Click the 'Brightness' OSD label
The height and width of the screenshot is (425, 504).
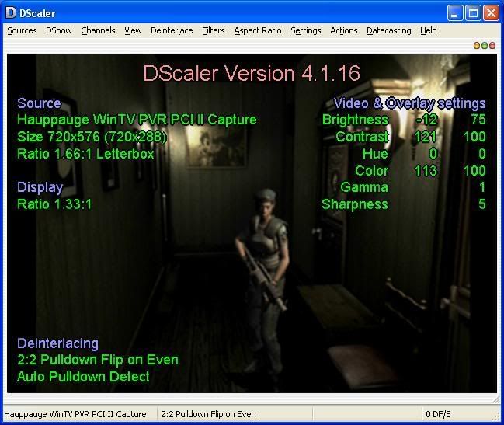coord(355,120)
